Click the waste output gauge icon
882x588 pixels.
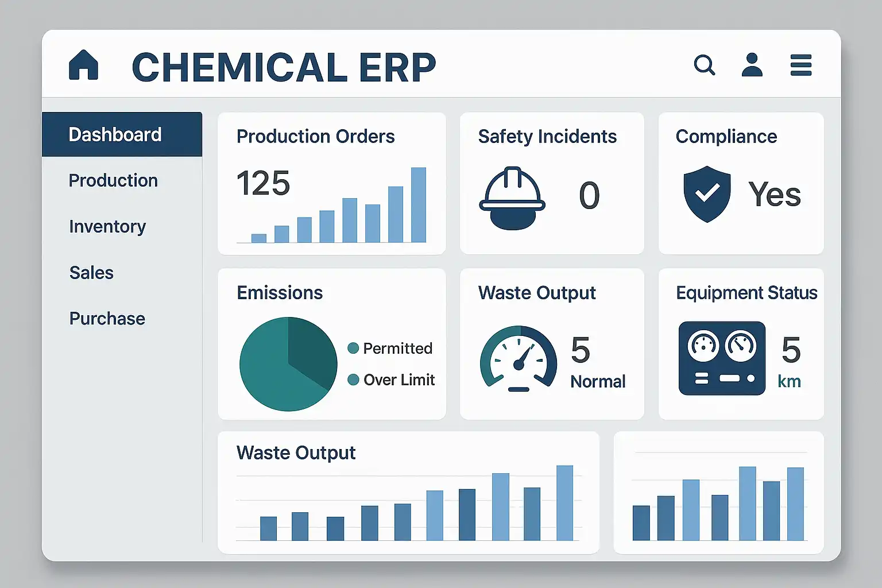pyautogui.click(x=518, y=358)
